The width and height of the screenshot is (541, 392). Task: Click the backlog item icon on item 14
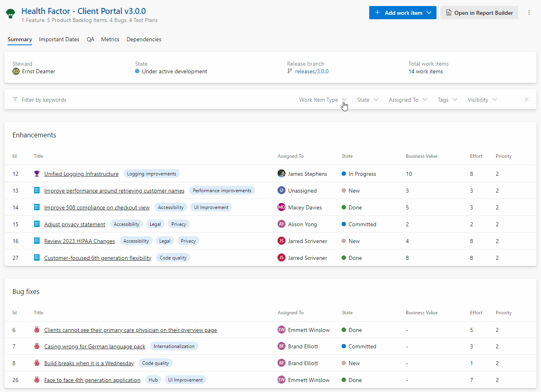(37, 207)
